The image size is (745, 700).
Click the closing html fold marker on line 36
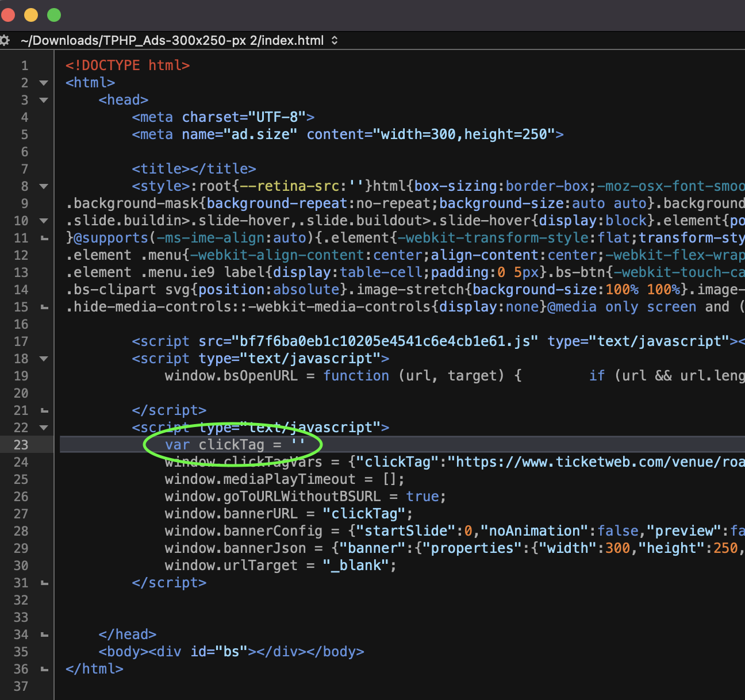point(44,669)
